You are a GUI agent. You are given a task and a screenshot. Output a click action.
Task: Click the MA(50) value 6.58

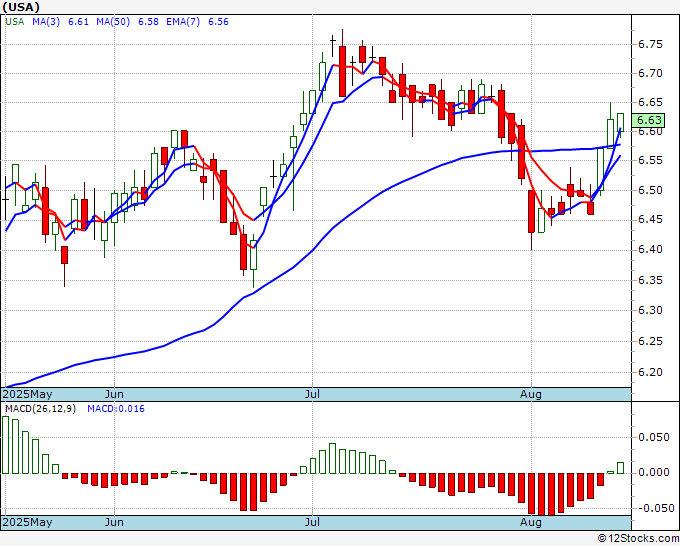[148, 22]
